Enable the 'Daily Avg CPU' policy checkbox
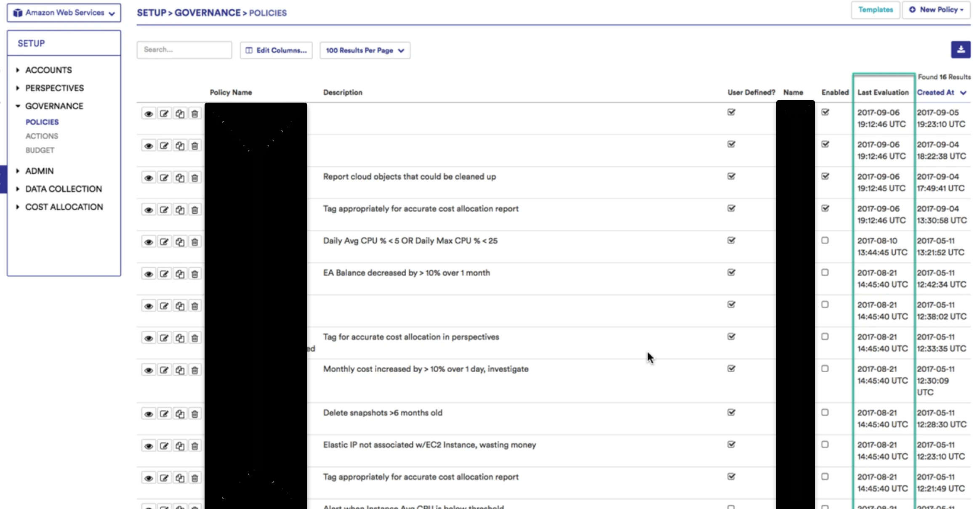This screenshot has height=509, width=980. point(825,240)
